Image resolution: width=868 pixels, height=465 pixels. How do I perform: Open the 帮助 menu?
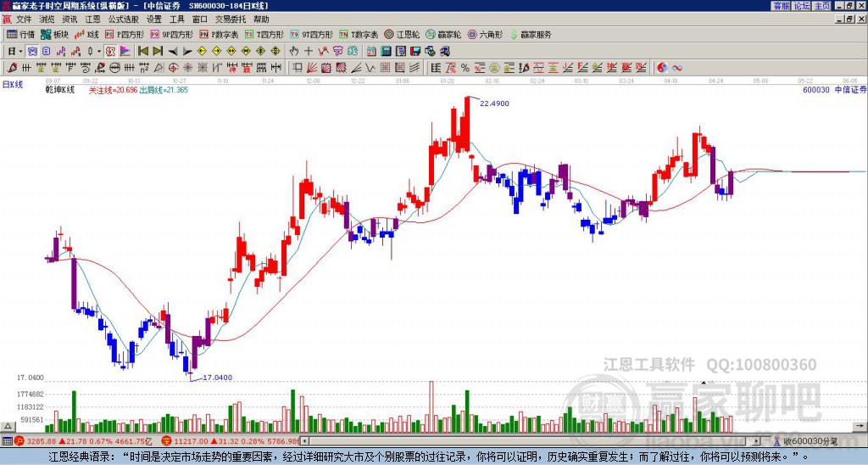(261, 20)
